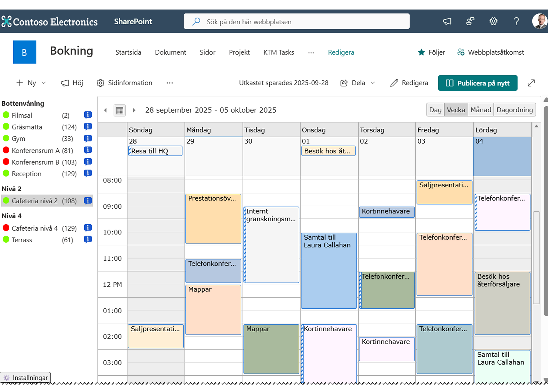This screenshot has width=548, height=392.
Task: Open the overflow menu next to Sidinformation
Action: click(x=170, y=83)
